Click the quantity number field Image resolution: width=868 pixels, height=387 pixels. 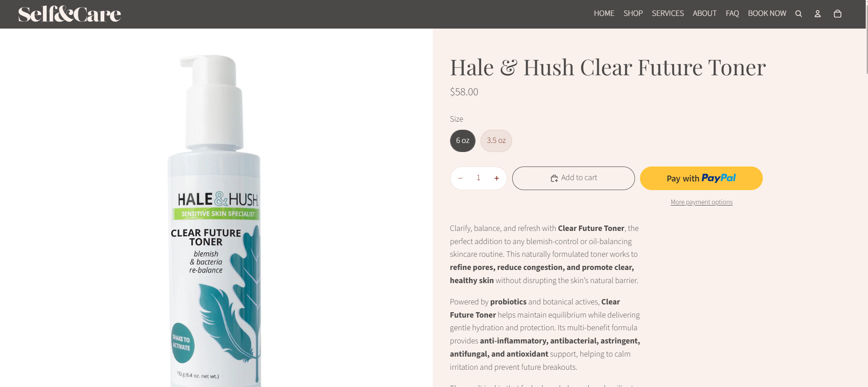coord(478,178)
